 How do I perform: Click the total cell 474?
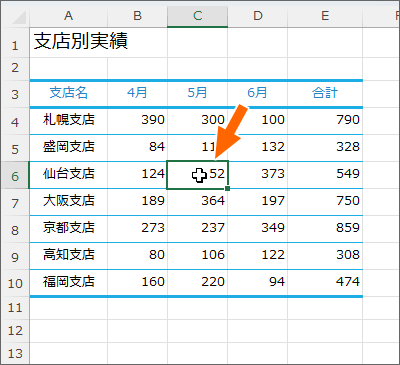coord(325,283)
